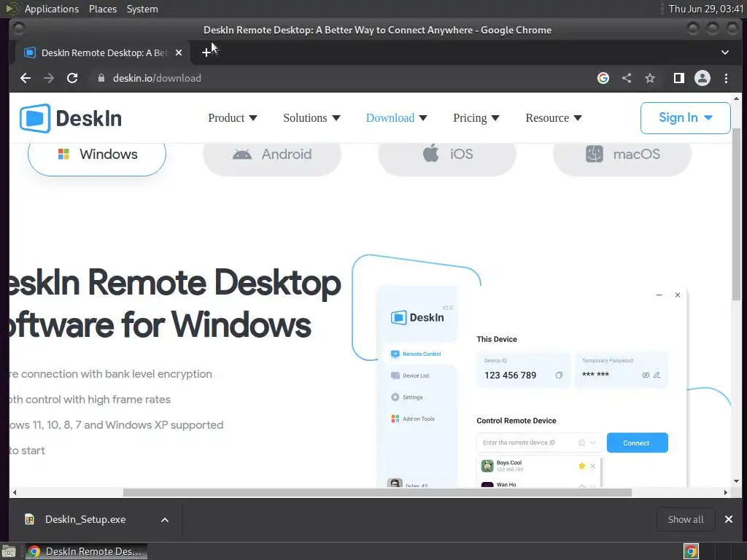747x560 pixels.
Task: Click the scroll left arrow
Action: 15,492
